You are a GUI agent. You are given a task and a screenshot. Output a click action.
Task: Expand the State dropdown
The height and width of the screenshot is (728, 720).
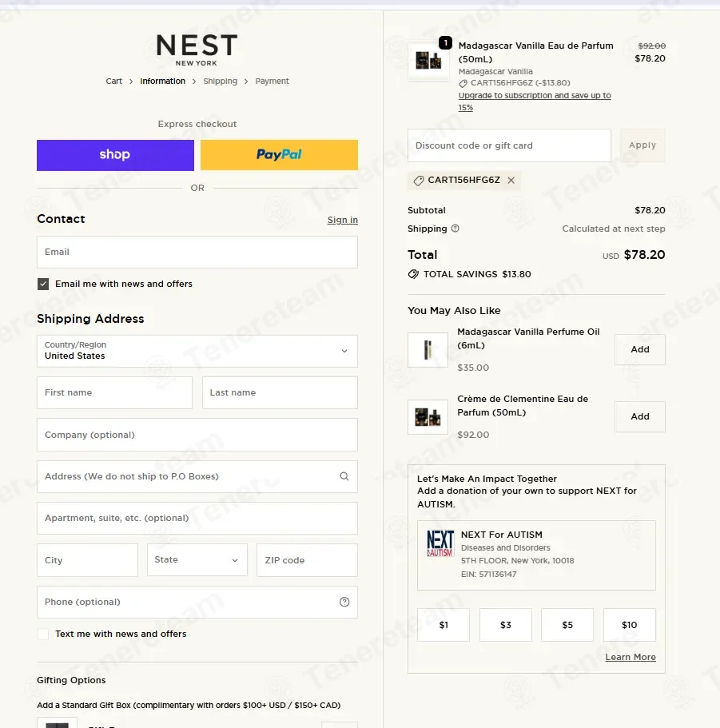[197, 560]
